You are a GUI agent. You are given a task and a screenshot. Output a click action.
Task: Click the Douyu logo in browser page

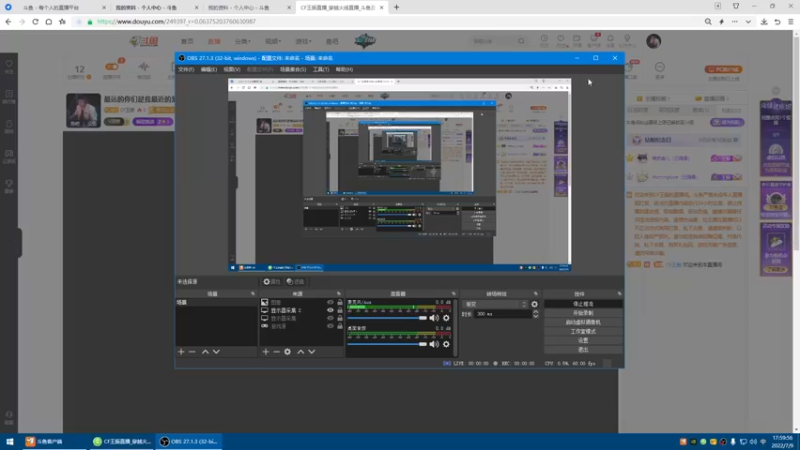click(144, 41)
